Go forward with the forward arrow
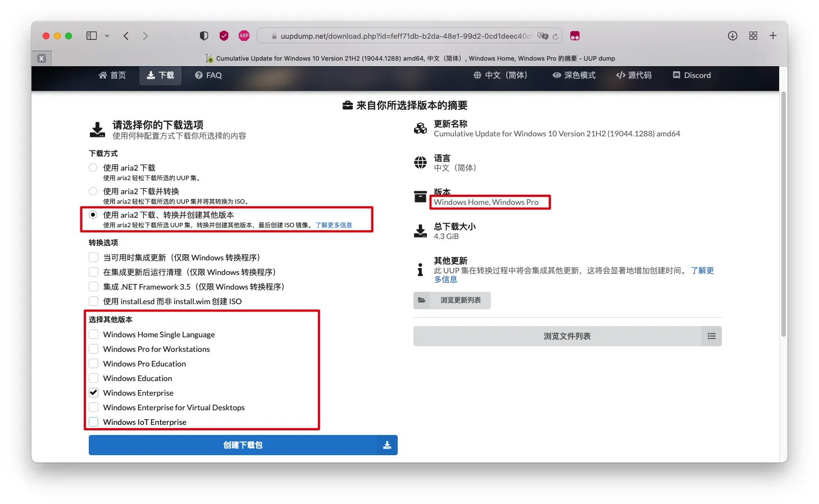This screenshot has height=504, width=819. pyautogui.click(x=145, y=36)
